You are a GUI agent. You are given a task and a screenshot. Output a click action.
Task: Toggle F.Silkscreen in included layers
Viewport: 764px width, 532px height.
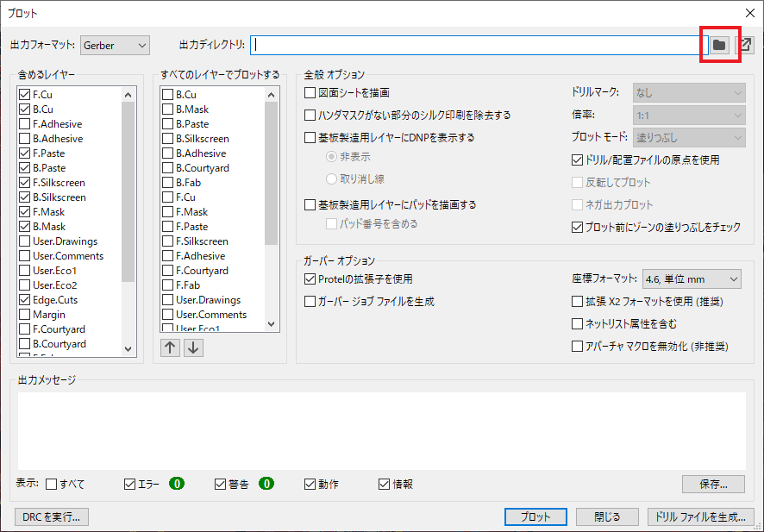pyautogui.click(x=24, y=183)
